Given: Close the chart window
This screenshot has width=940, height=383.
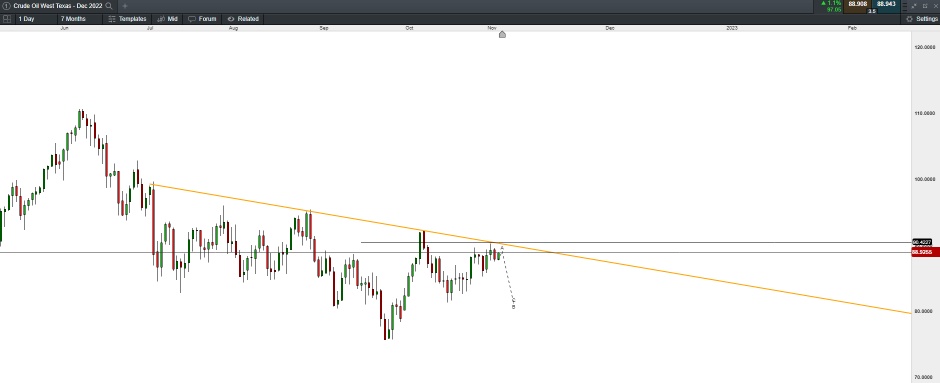Looking at the screenshot, I should (935, 5).
